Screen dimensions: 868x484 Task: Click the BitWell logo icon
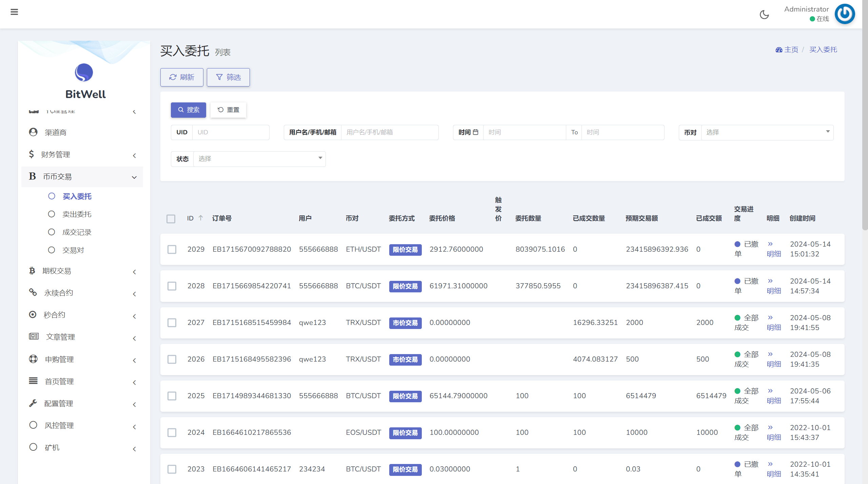pyautogui.click(x=84, y=73)
